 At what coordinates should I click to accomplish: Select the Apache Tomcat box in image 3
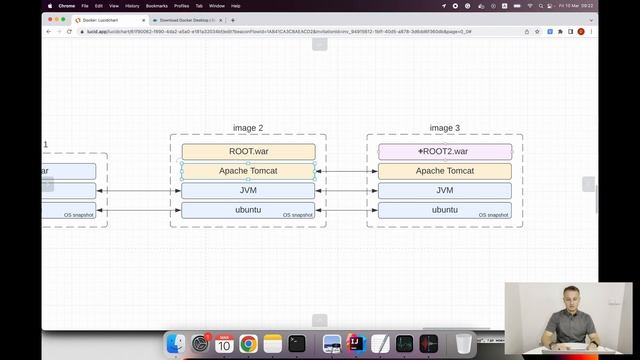pyautogui.click(x=445, y=171)
